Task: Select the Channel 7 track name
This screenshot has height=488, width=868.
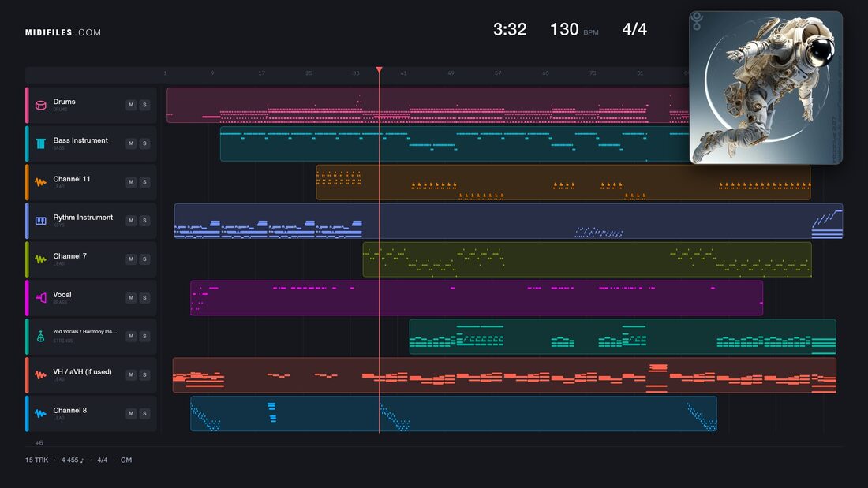Action: [x=69, y=256]
